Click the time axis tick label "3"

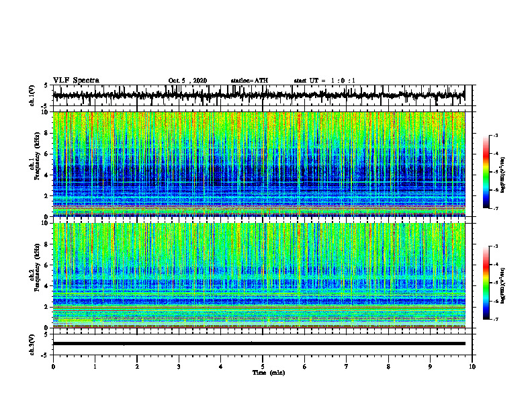(179, 366)
